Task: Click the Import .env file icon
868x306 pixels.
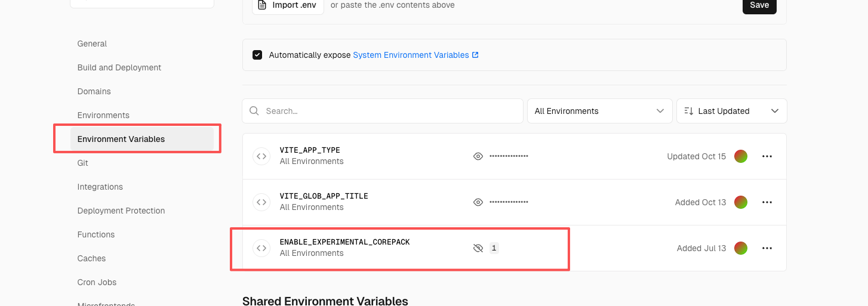Action: pyautogui.click(x=262, y=5)
